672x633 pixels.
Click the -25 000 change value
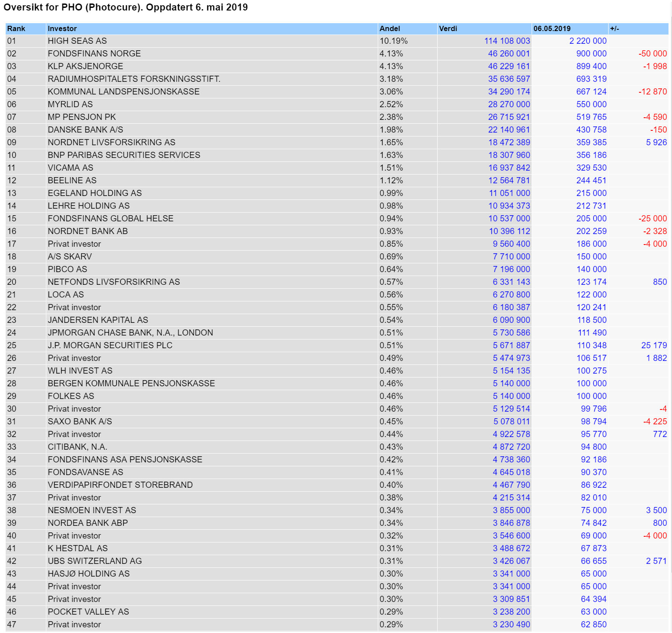653,218
